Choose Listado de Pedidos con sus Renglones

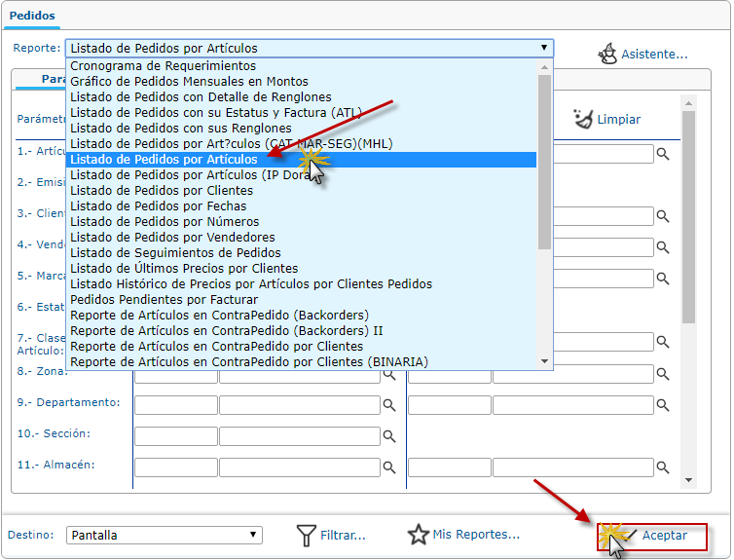click(302, 129)
